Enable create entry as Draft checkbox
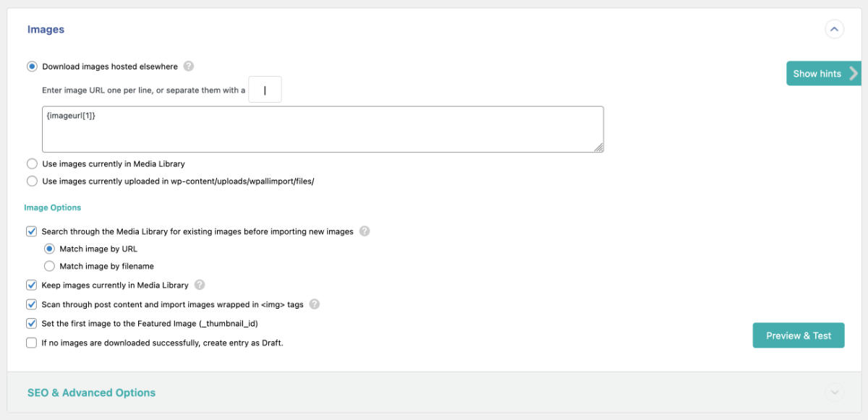The image size is (868, 420). click(x=31, y=343)
